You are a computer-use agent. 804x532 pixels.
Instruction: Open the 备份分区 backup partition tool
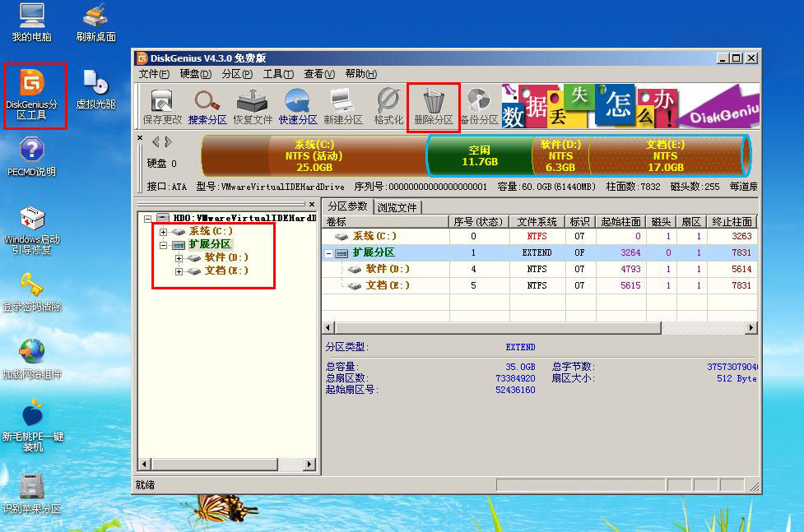click(x=479, y=107)
